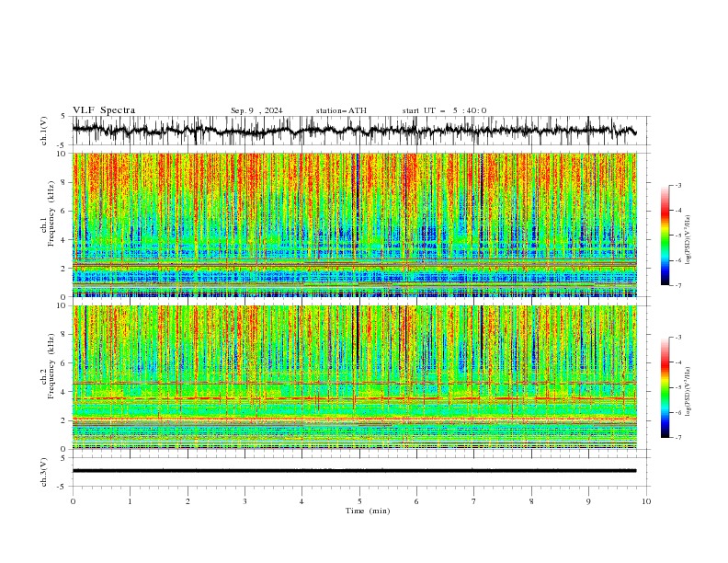Click the '-3' label on ch.2 colorbar

677,338
